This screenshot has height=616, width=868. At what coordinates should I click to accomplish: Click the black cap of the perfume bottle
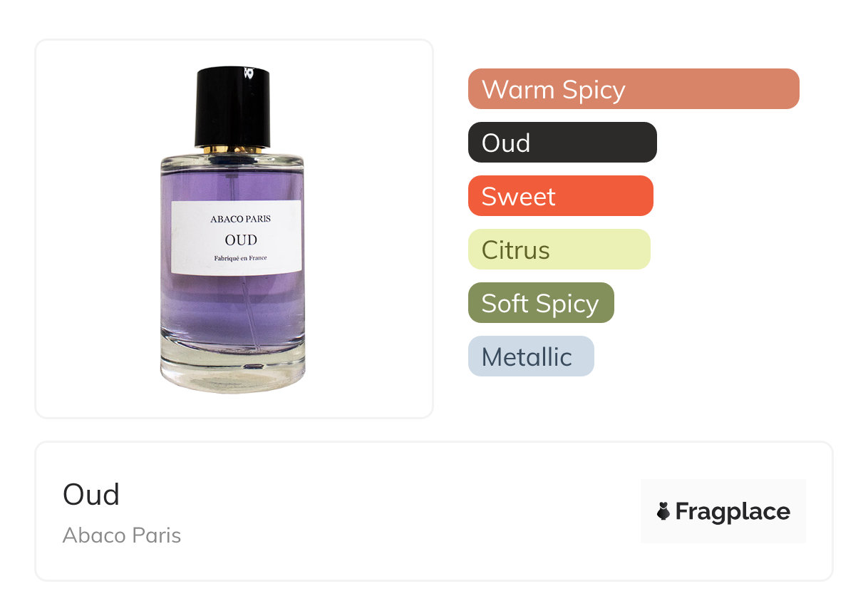coord(233,107)
